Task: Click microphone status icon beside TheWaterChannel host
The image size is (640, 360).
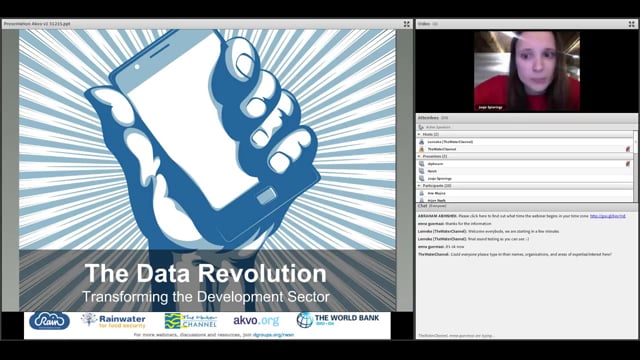Action: point(628,149)
